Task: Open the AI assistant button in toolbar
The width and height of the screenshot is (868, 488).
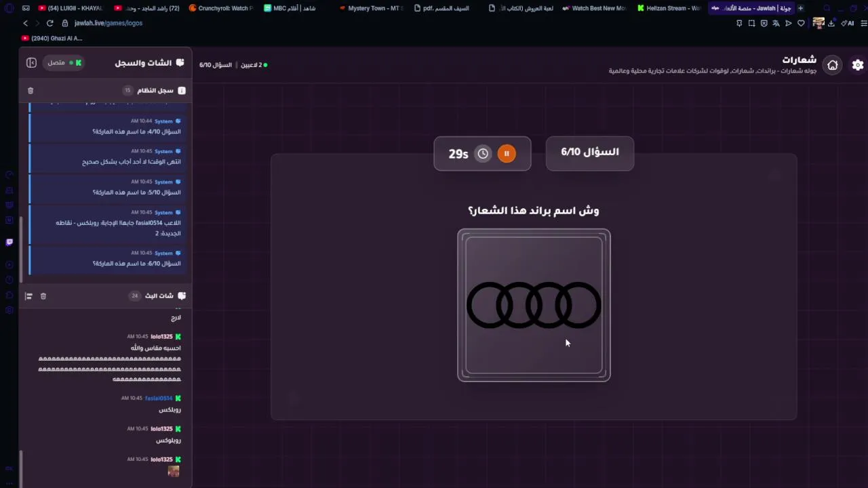Action: 848,23
